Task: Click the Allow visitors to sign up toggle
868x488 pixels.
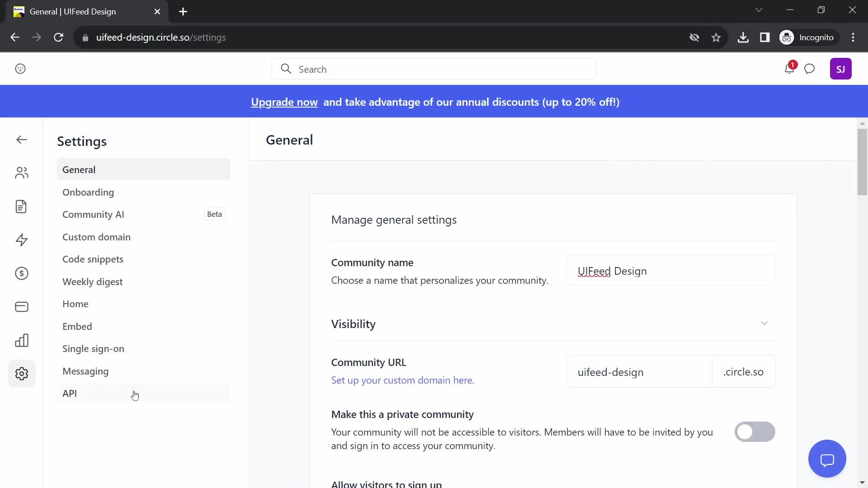Action: tap(755, 484)
